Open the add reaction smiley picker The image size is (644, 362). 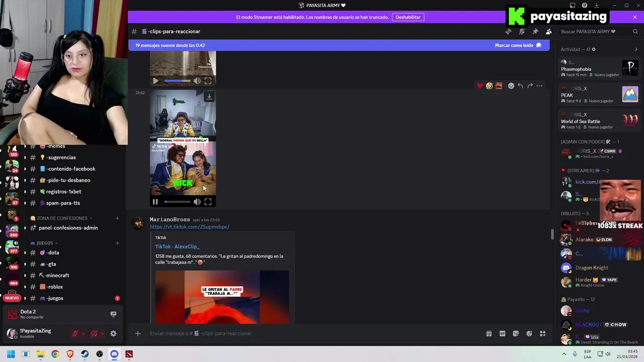pos(511,86)
